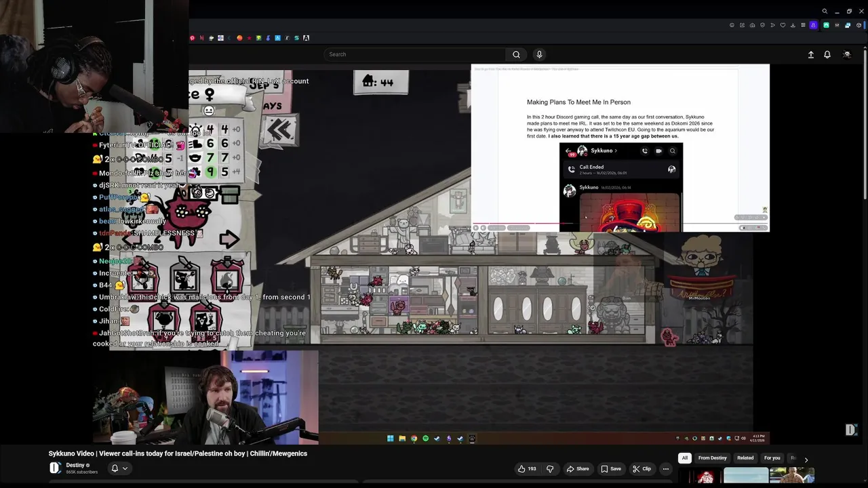Open the browser downloads icon

point(793,25)
